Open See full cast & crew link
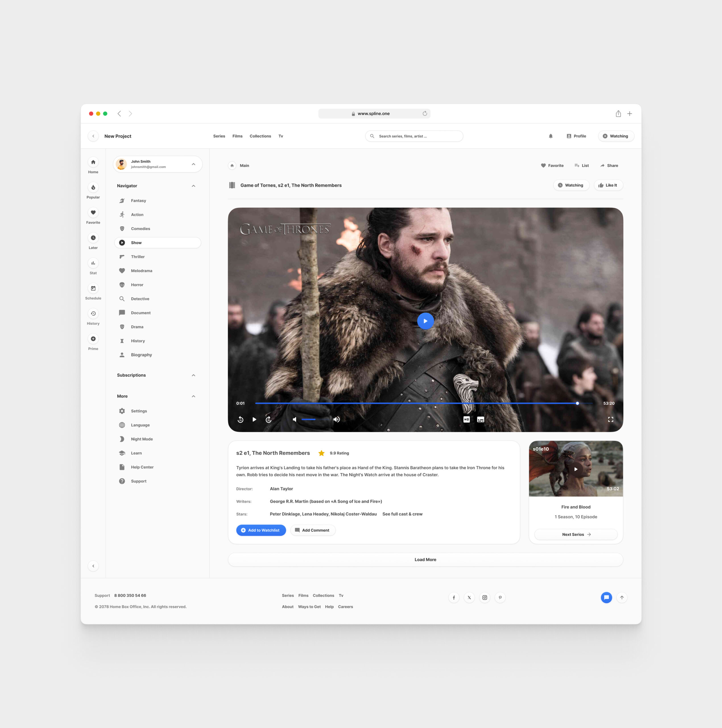 (x=402, y=514)
